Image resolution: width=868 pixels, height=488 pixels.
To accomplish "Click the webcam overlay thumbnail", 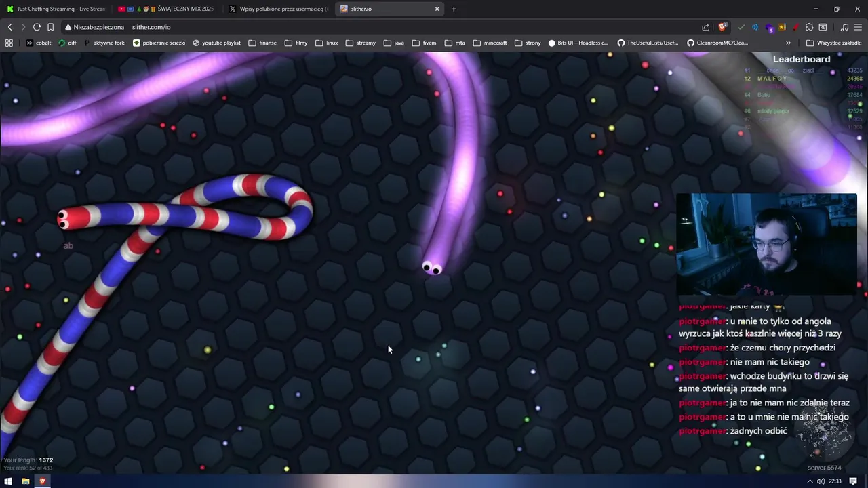I will tap(766, 244).
